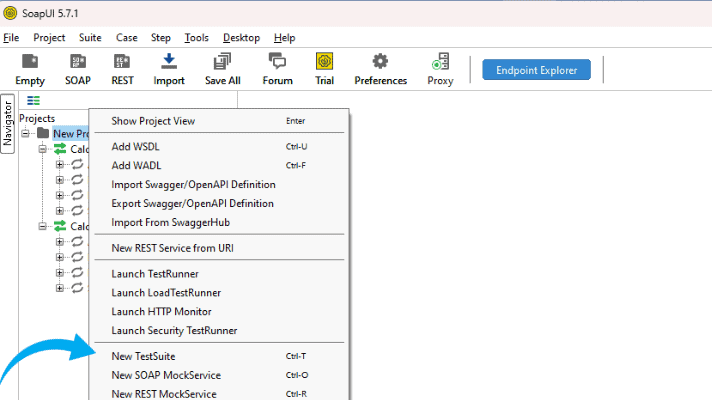
Task: Select Import From SwaggerHub
Action: tap(219, 222)
